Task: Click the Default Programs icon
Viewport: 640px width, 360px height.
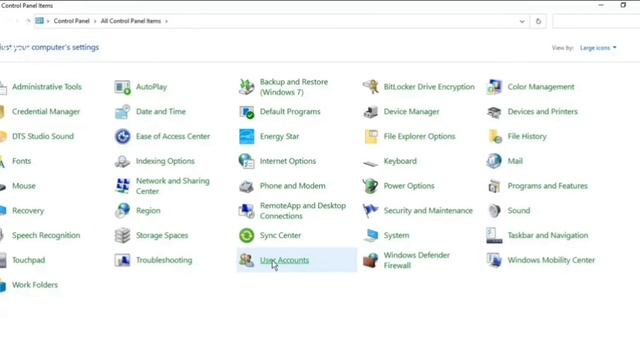Action: [247, 112]
